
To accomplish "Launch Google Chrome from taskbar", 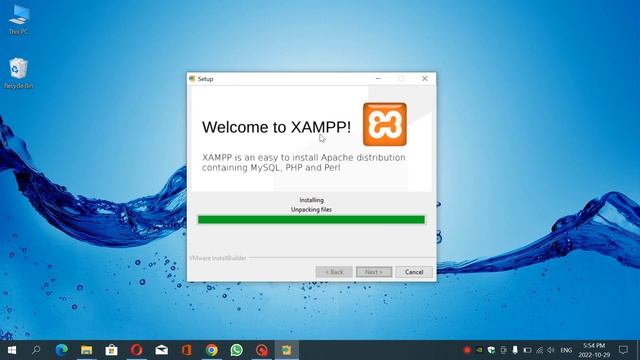I will (x=211, y=350).
